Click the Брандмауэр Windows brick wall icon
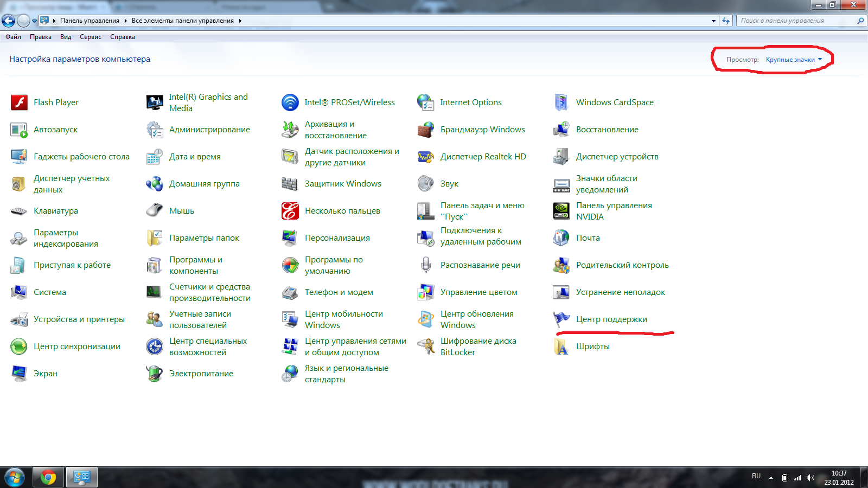Screen dimensions: 868x488 426,130
